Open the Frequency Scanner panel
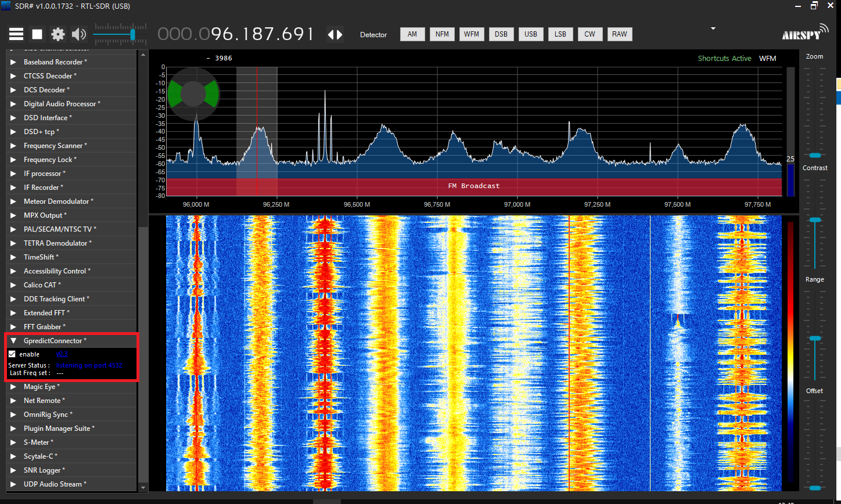The height and width of the screenshot is (504, 841). click(71, 146)
